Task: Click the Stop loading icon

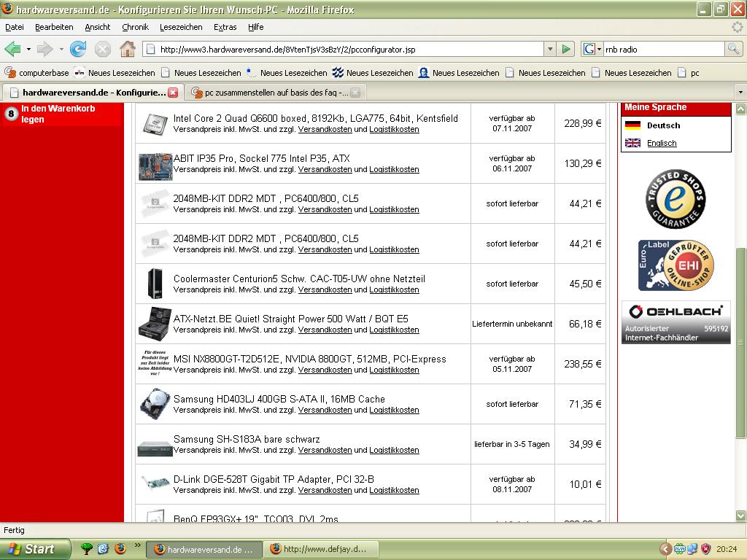Action: tap(102, 49)
